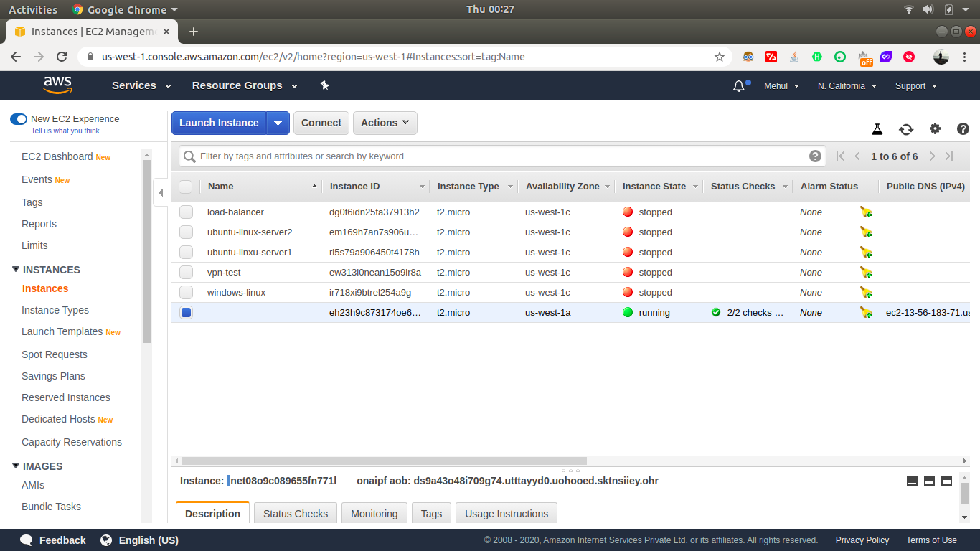Switch to the Status Checks tab
Viewport: 980px width, 551px height.
tap(296, 514)
